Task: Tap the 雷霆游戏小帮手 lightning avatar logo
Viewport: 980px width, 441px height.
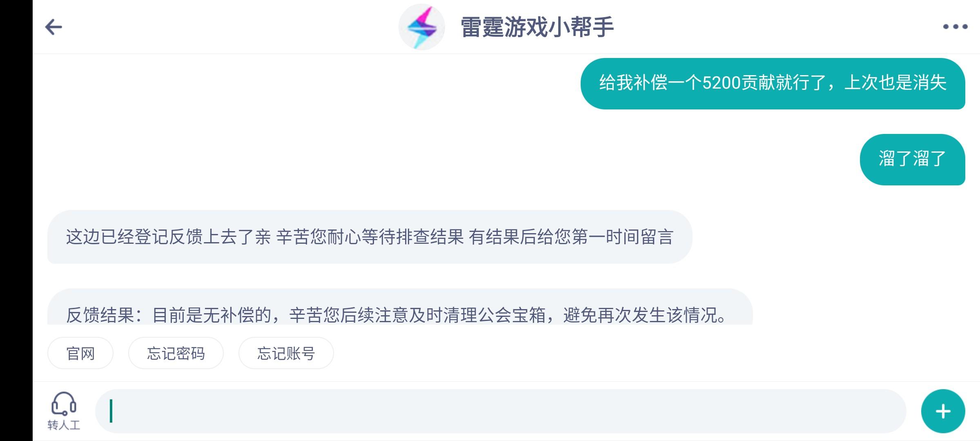Action: coord(421,27)
